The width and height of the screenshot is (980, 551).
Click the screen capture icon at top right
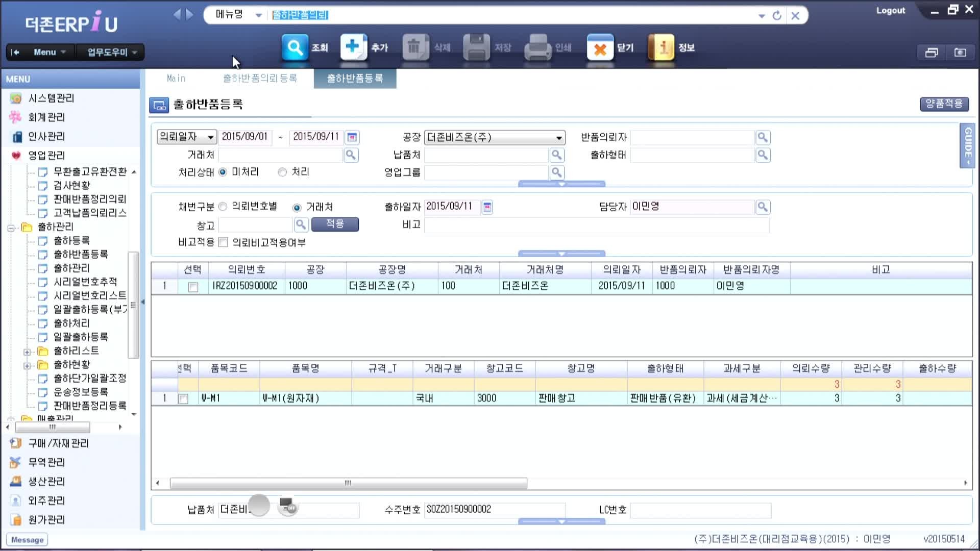(960, 52)
